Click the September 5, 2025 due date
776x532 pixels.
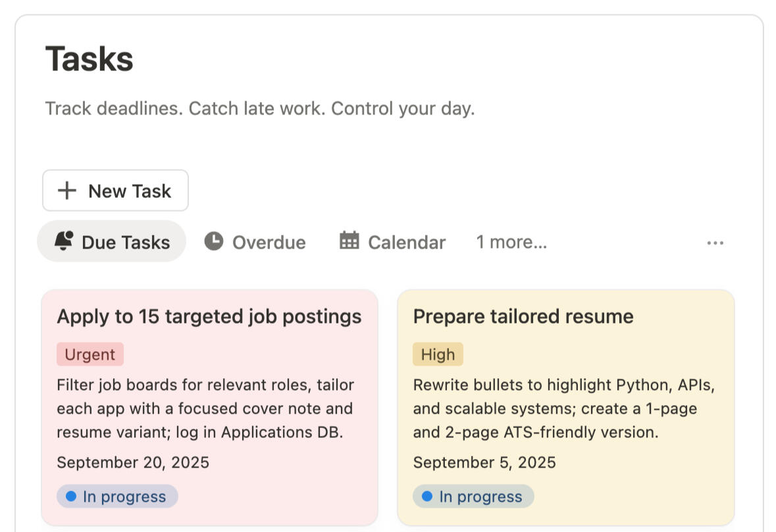[x=484, y=462]
